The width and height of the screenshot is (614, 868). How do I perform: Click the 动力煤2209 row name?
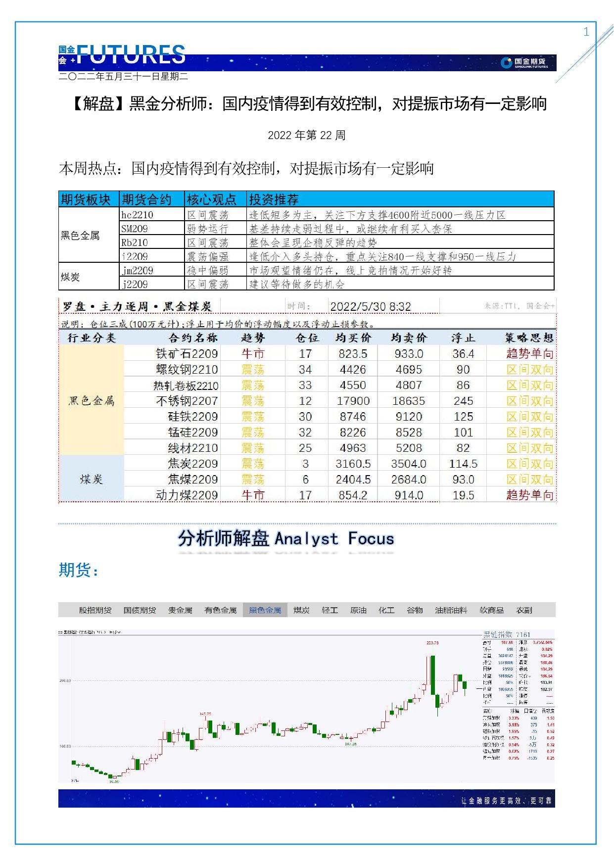(x=187, y=495)
